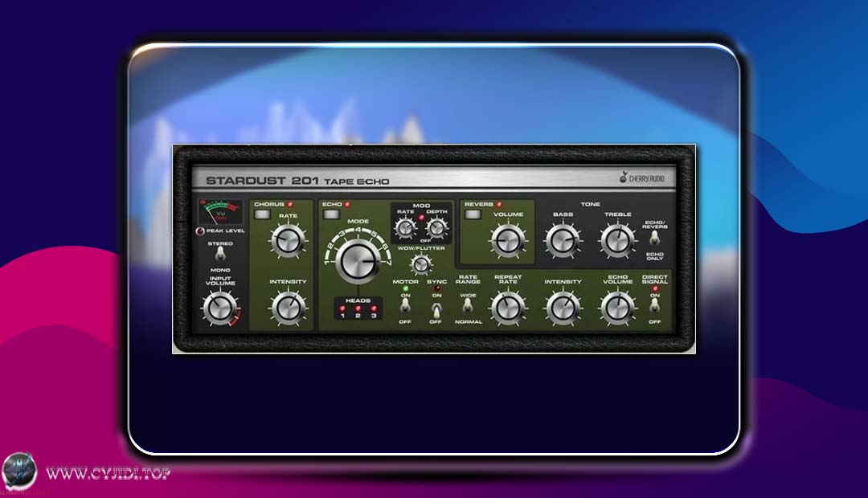Flip the Stereo/Mono switch

click(220, 255)
